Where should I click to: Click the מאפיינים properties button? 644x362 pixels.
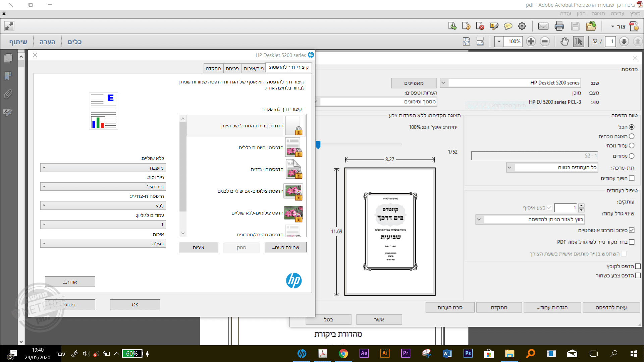click(414, 83)
